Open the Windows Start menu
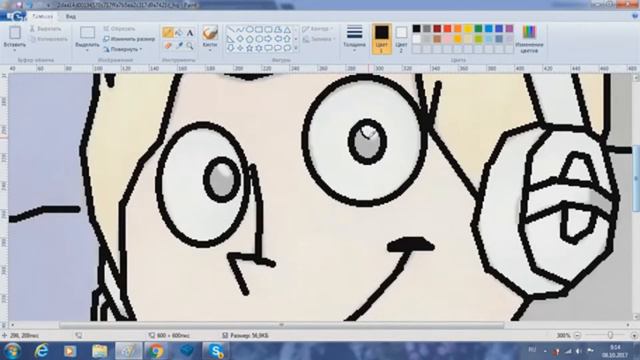Screen dimensions: 640x360 12,351
